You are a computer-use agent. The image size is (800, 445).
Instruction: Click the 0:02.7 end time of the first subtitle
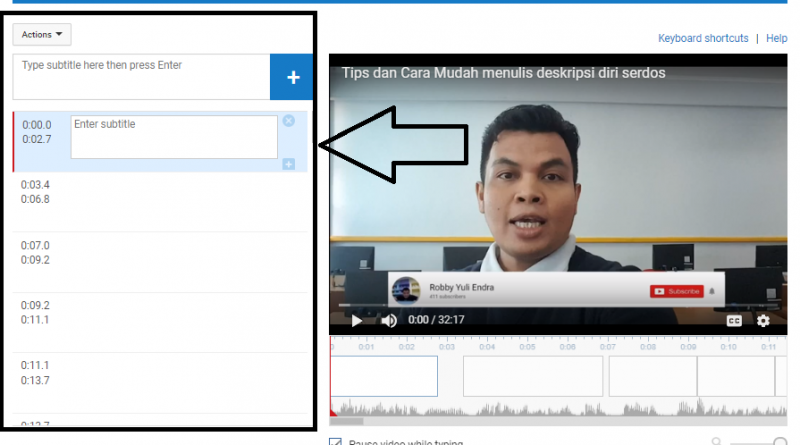tap(37, 139)
